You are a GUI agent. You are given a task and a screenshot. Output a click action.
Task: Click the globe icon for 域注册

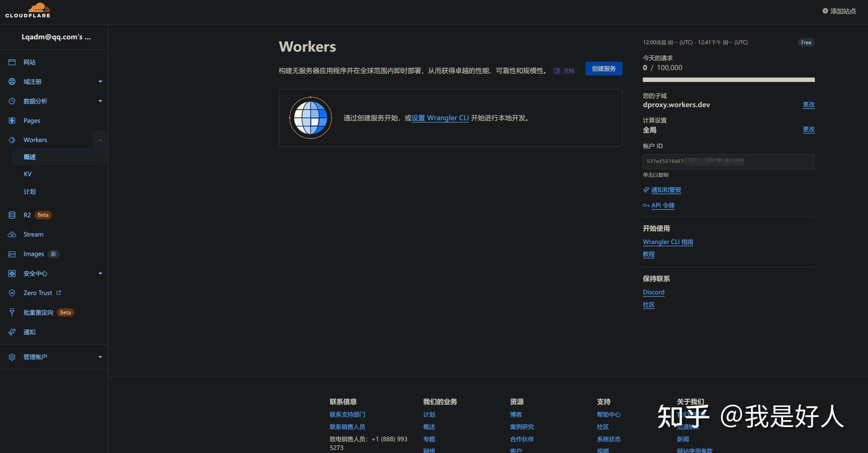[x=12, y=82]
